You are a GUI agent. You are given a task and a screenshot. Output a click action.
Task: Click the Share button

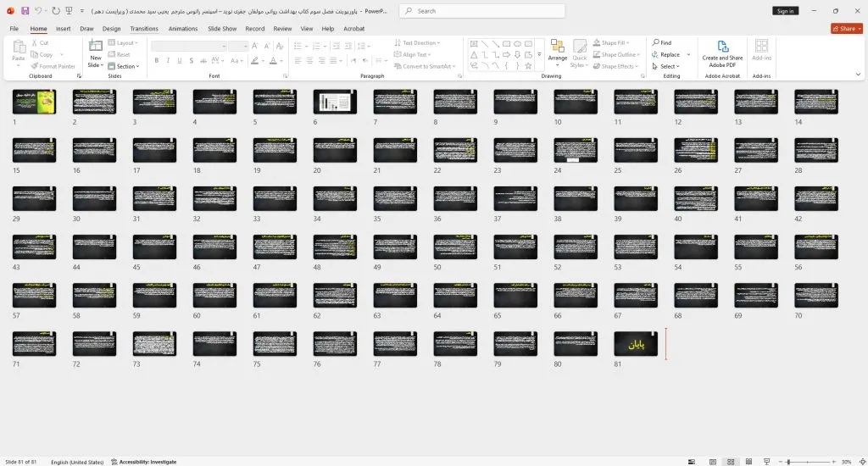[847, 28]
